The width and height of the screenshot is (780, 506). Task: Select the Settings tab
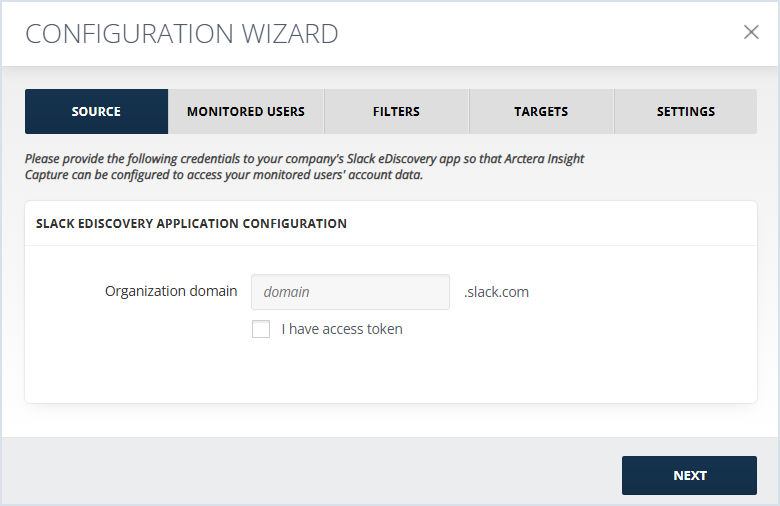[x=686, y=111]
